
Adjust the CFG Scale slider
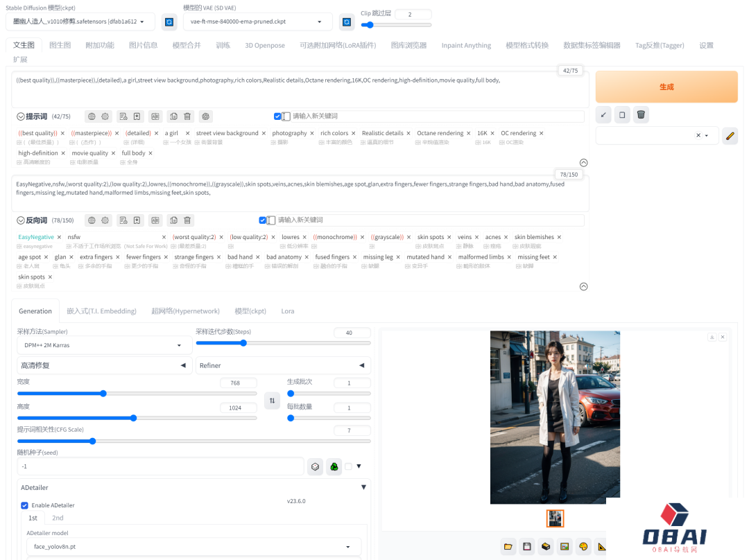click(194, 441)
